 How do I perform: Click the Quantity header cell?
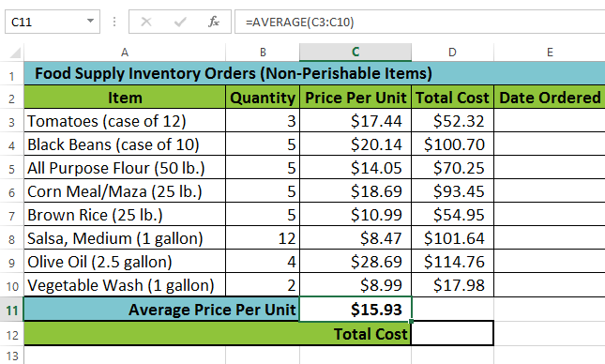[x=263, y=98]
